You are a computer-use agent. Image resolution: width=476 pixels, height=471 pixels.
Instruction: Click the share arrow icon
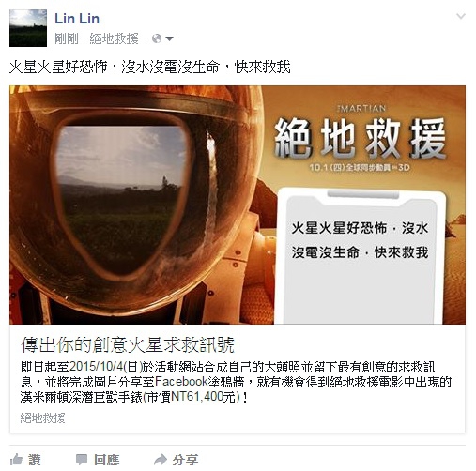click(x=161, y=460)
